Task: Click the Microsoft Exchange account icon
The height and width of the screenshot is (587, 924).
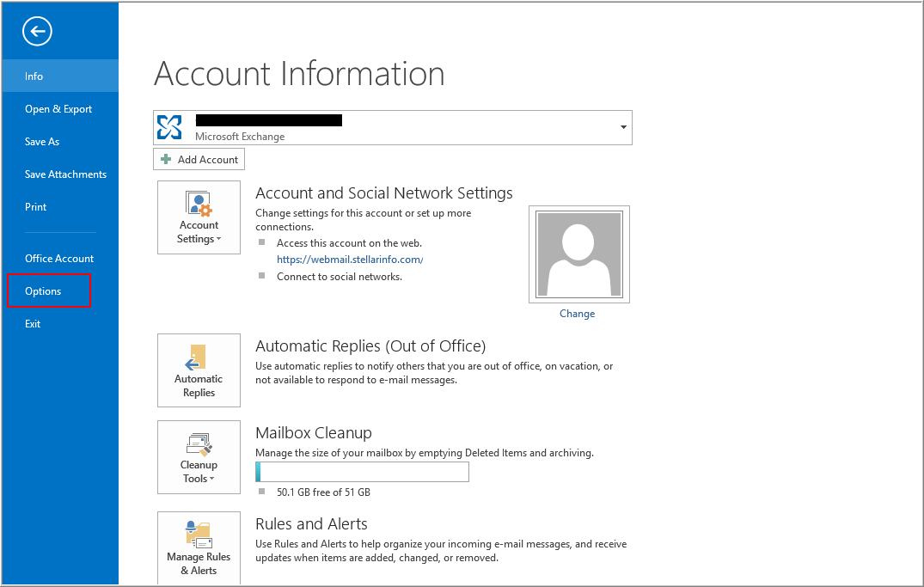Action: point(170,127)
